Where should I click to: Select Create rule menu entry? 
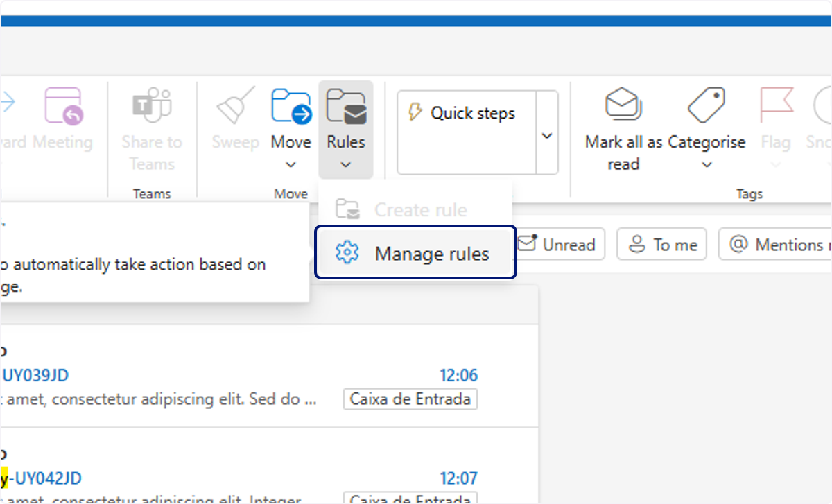coord(416,210)
